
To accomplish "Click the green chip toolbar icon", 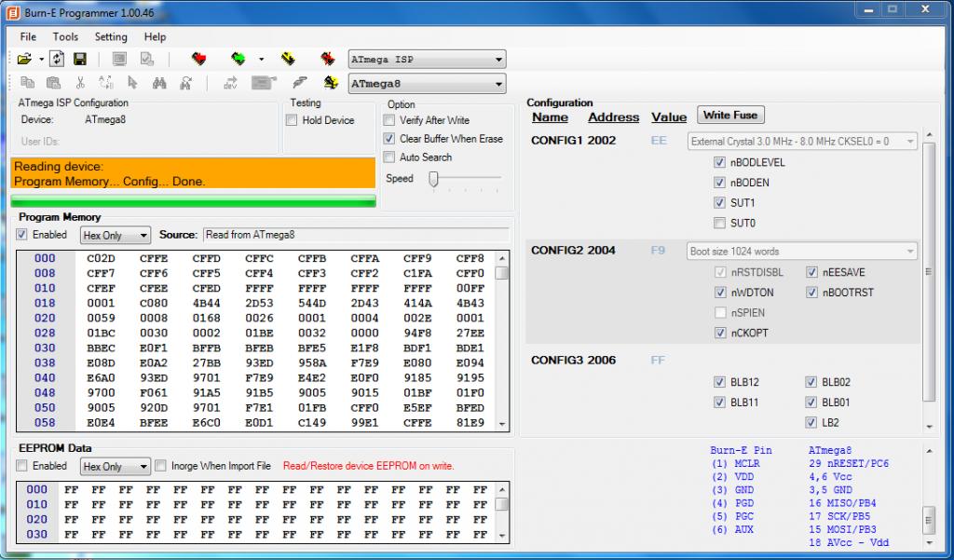I will [x=238, y=59].
